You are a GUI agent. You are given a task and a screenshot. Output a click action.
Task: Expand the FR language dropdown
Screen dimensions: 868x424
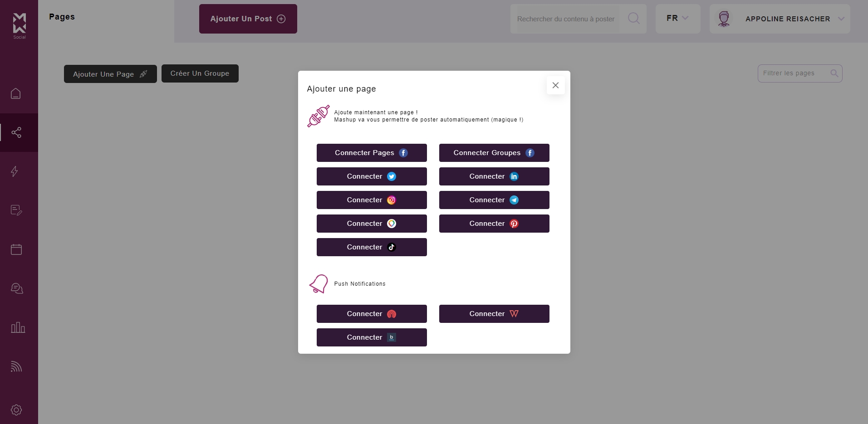(x=677, y=19)
